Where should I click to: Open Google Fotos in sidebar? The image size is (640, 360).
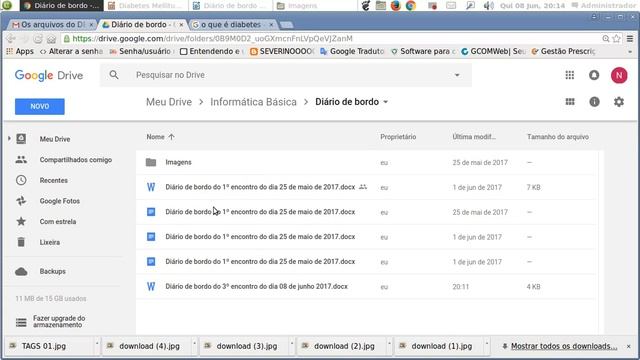click(60, 201)
